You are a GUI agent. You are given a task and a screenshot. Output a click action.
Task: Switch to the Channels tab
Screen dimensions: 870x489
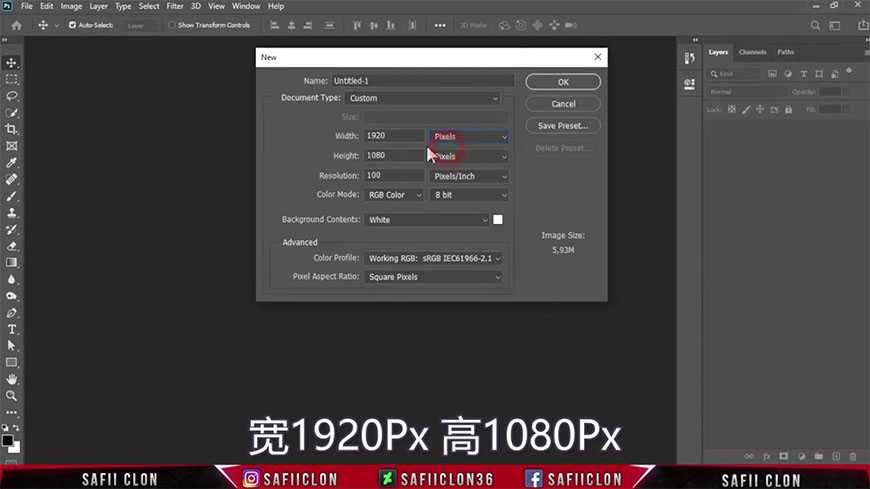point(752,52)
